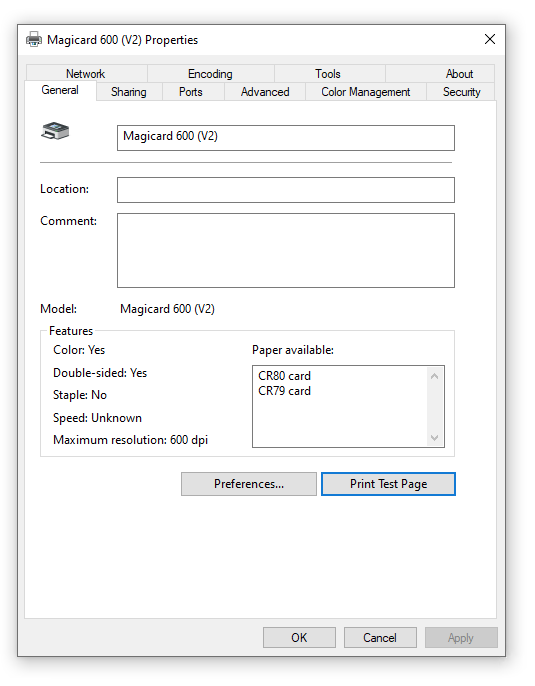Click Print Test Page button
535x686 pixels.
coord(388,484)
